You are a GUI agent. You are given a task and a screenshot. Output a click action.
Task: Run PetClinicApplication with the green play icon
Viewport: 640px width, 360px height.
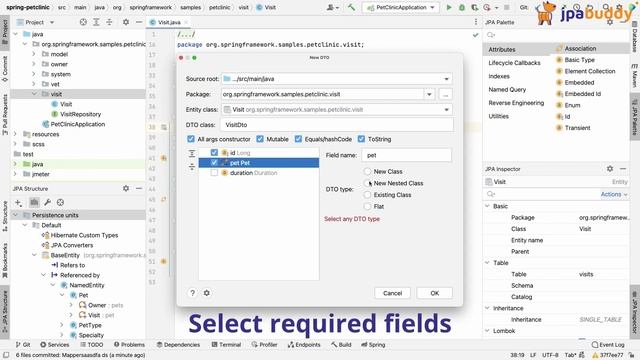(x=449, y=7)
